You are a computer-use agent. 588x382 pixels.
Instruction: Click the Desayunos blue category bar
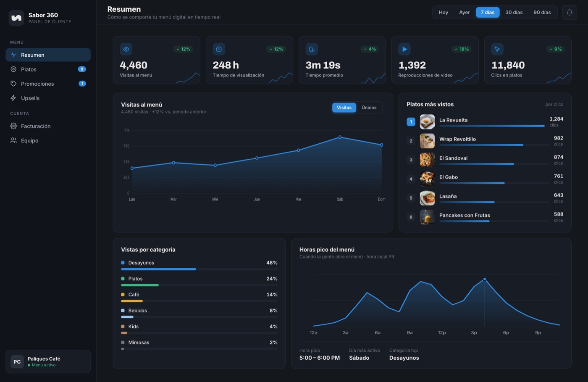pyautogui.click(x=158, y=269)
